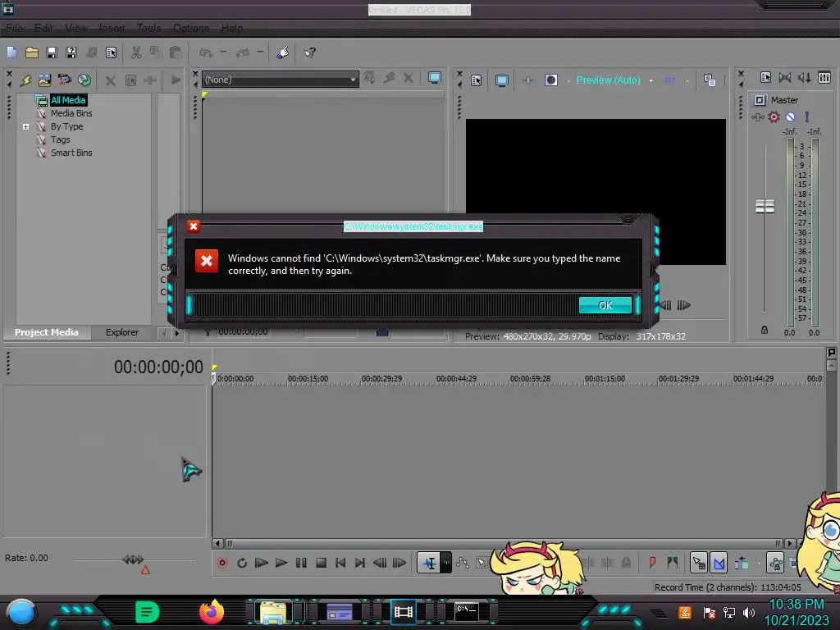This screenshot has width=840, height=630.
Task: Click OK in the error dialog
Action: pos(605,305)
